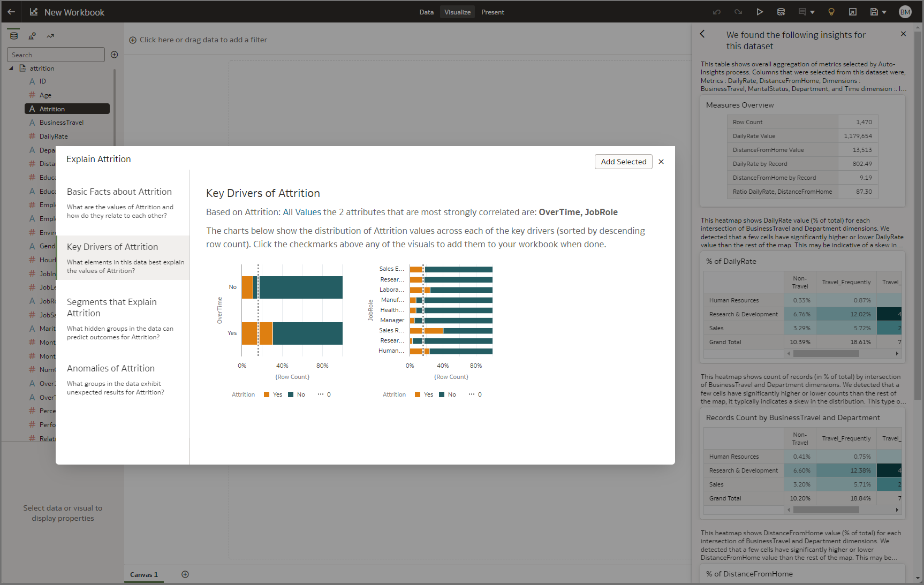Image resolution: width=924 pixels, height=585 pixels.
Task: Click the Search field in the data panel
Action: point(56,54)
